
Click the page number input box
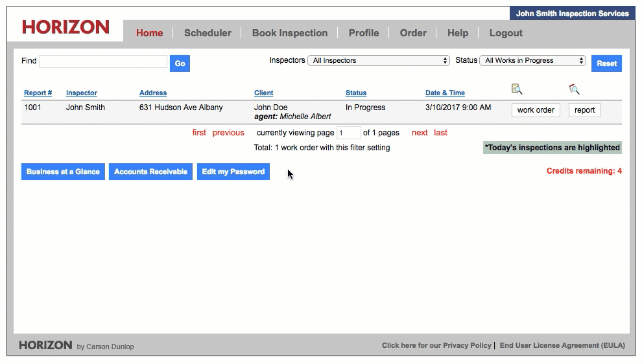(x=349, y=133)
